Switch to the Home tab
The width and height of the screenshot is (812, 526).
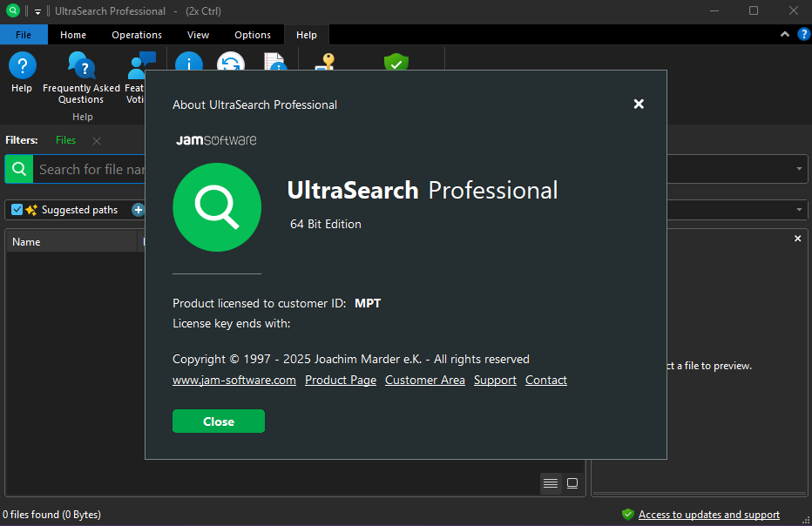73,35
